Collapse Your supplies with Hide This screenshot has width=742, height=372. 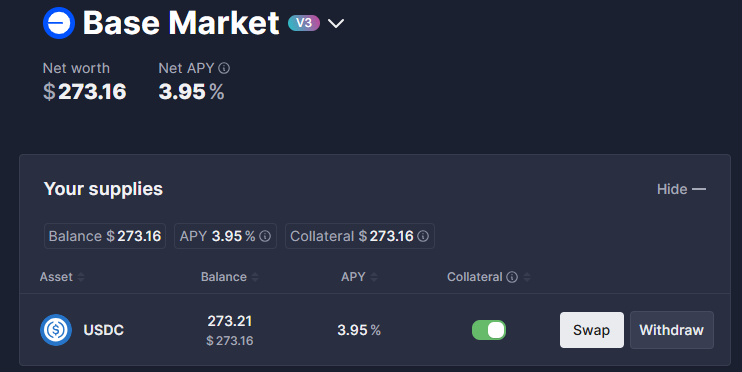pos(681,189)
